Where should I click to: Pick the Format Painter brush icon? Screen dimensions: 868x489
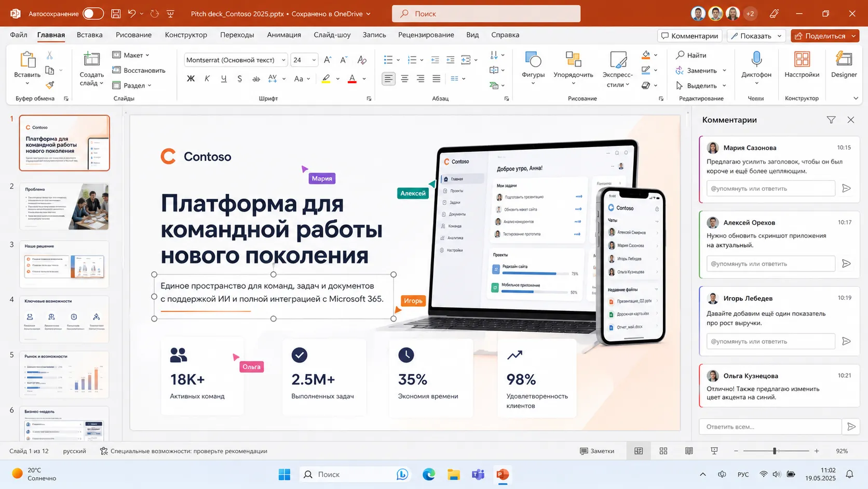click(50, 85)
